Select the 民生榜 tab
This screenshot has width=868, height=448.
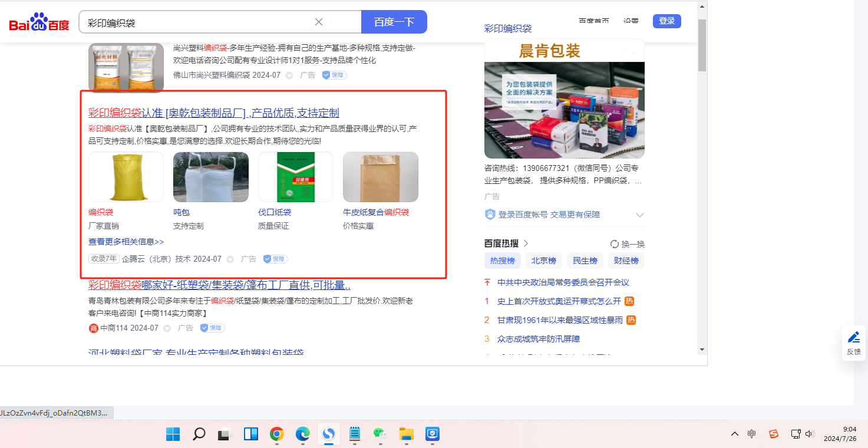(x=585, y=261)
